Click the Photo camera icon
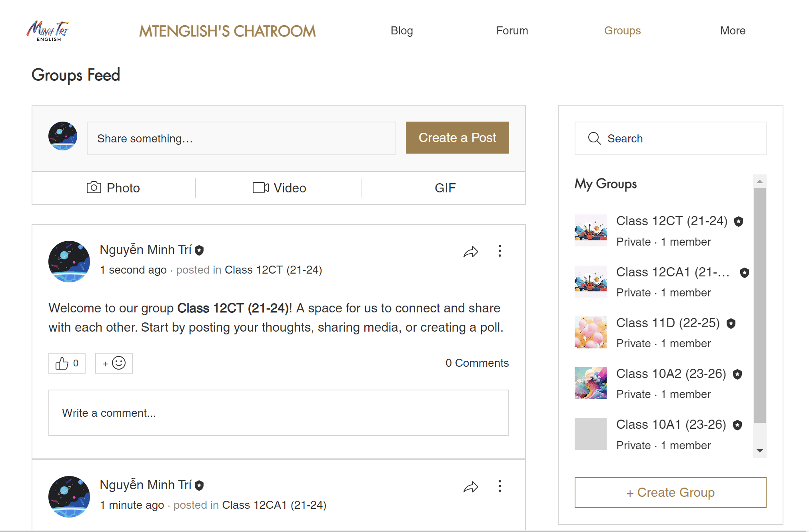 pyautogui.click(x=94, y=188)
